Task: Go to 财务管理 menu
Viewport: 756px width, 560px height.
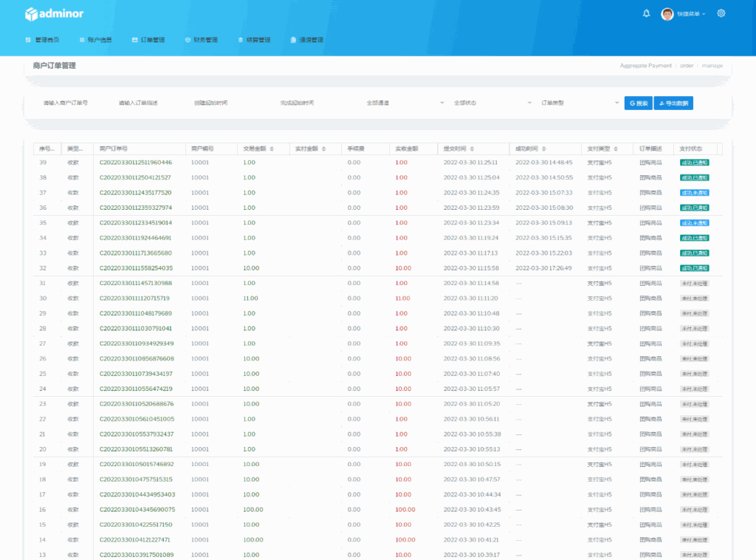Action: (202, 40)
